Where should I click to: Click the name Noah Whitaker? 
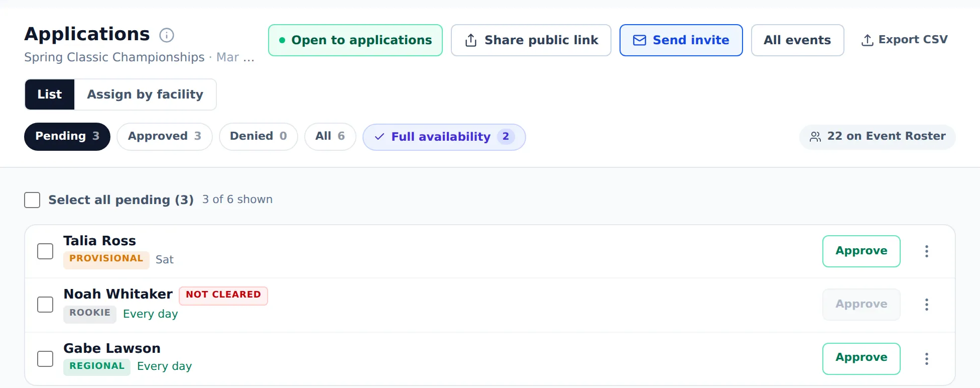118,294
